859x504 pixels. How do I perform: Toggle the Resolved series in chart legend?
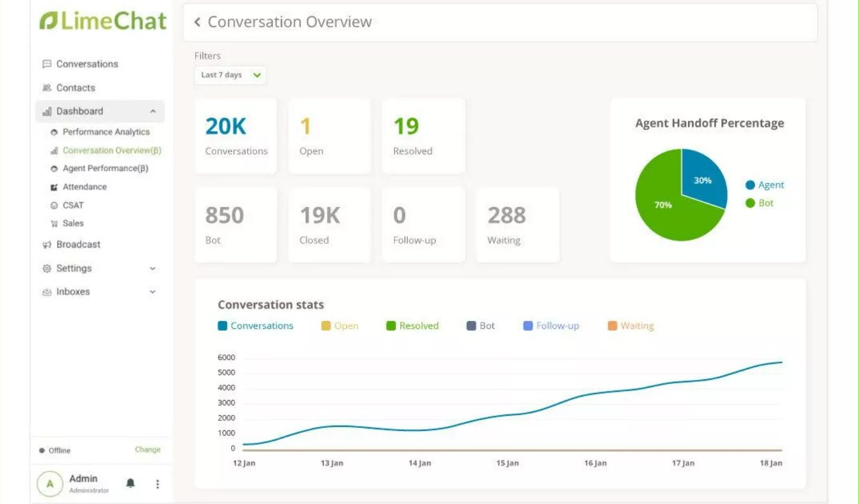point(412,325)
